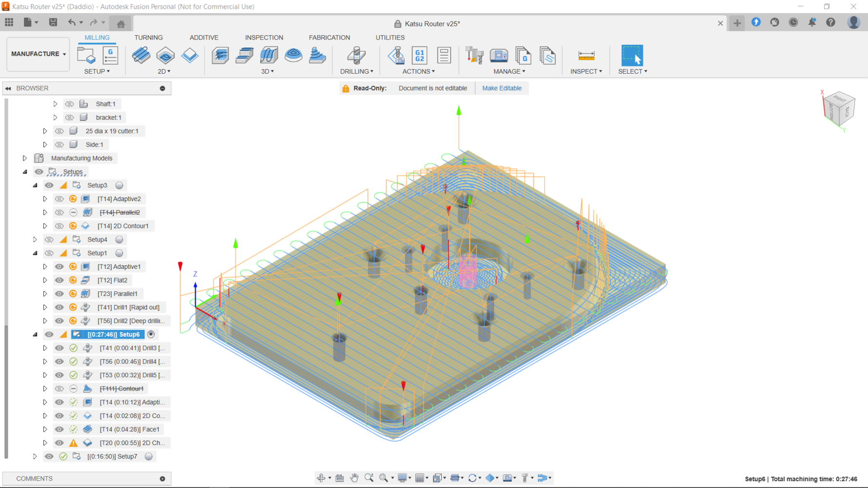Open the Setup Sheet icon
The width and height of the screenshot is (868, 488).
tap(444, 55)
